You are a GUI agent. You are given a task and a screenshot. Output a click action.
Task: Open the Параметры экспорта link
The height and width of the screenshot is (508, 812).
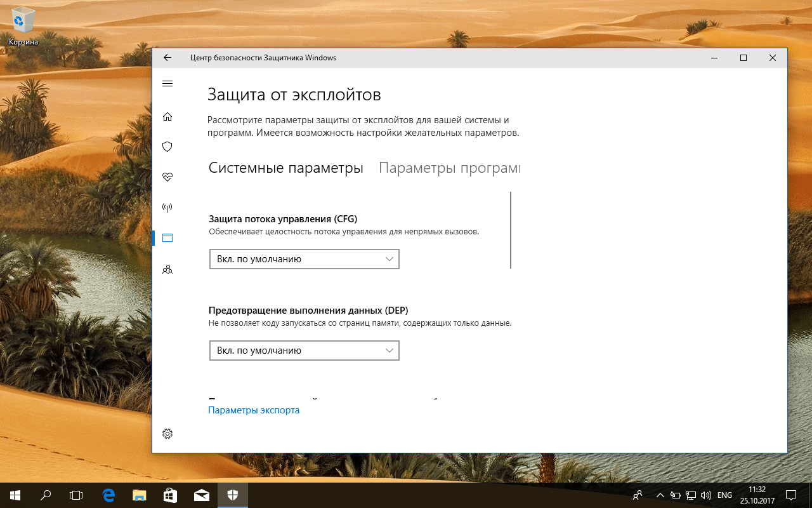[x=254, y=410]
